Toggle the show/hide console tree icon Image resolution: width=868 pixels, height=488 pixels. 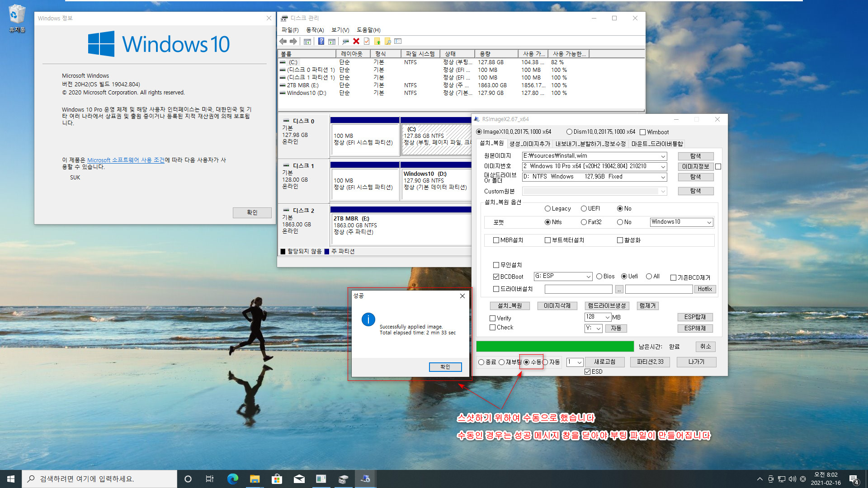(307, 41)
